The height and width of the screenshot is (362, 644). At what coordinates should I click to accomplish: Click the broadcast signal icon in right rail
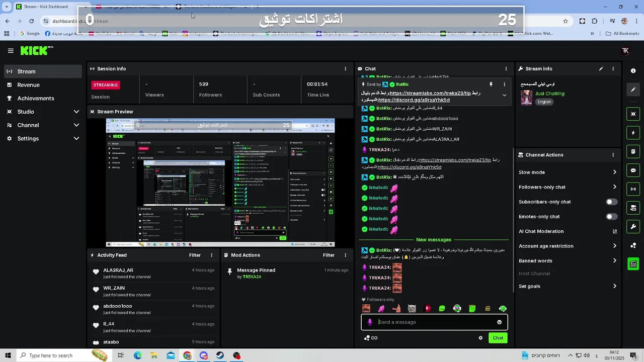click(x=633, y=189)
